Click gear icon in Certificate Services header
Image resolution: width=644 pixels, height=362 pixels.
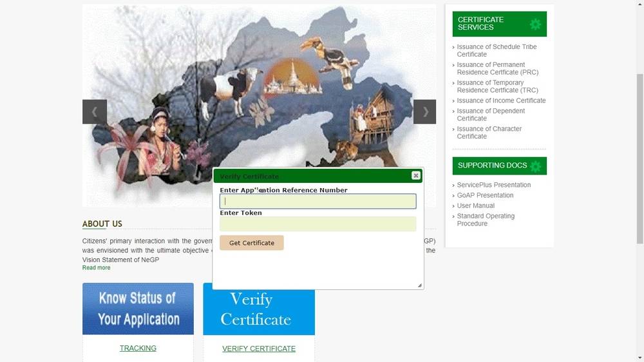pyautogui.click(x=535, y=24)
